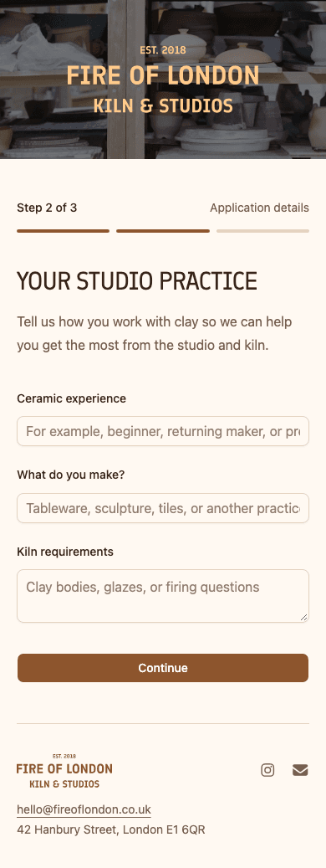Screen dimensions: 326x868
Task: Click the Your Studio Practice heading
Action: (137, 281)
